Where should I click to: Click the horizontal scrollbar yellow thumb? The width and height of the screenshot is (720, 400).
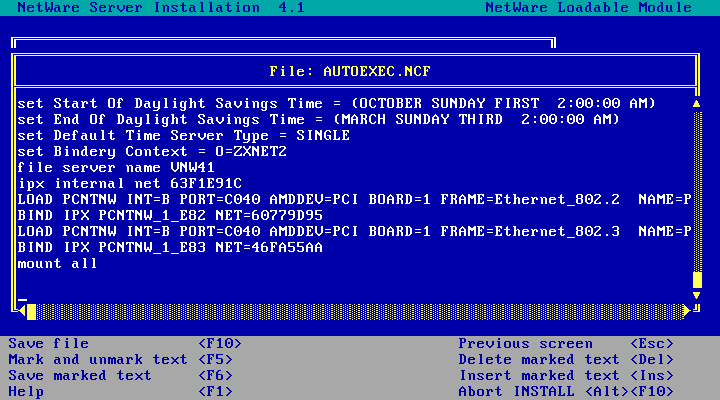point(31,312)
